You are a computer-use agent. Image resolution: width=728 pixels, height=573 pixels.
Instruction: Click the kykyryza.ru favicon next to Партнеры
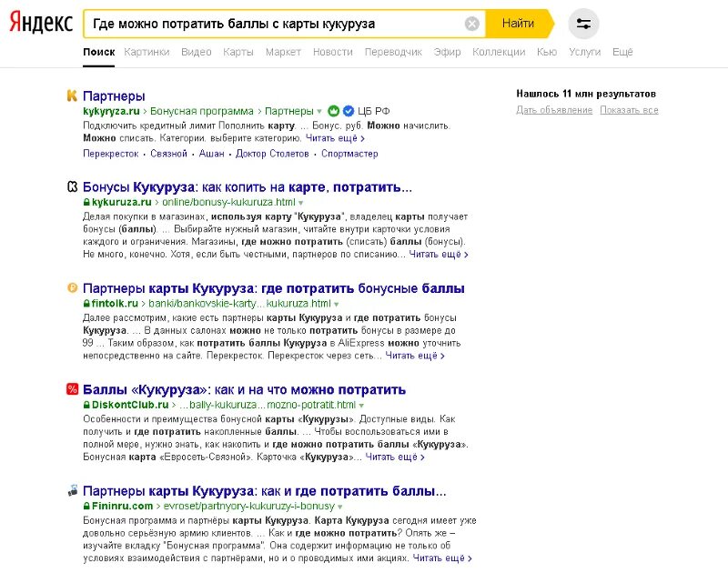coord(72,95)
